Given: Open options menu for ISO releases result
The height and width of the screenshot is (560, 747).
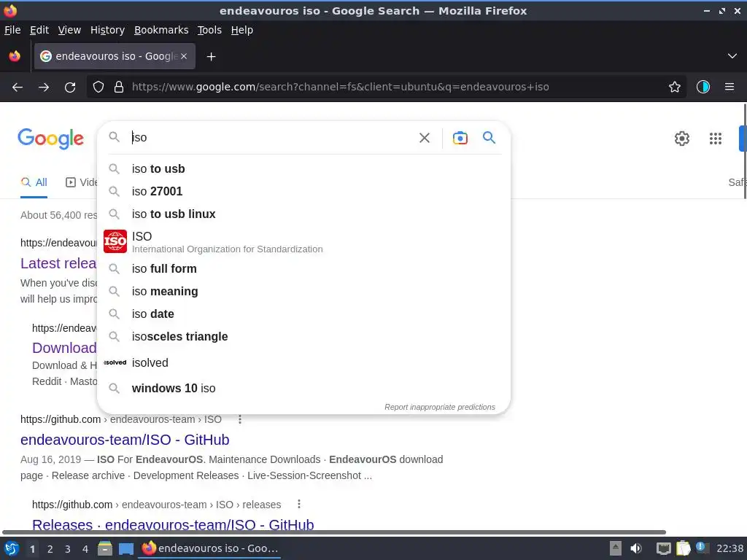Looking at the screenshot, I should point(298,504).
